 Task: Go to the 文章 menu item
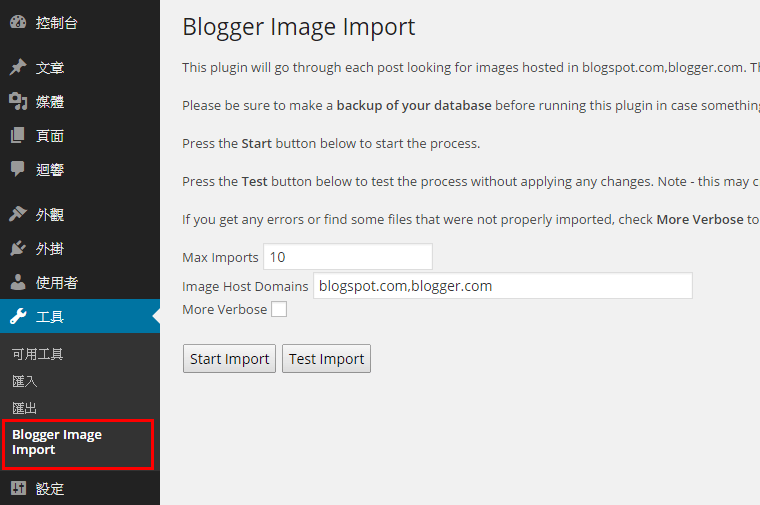click(49, 68)
